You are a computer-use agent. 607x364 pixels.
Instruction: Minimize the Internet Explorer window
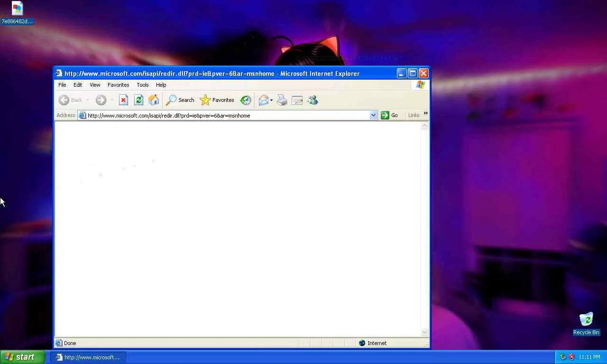coord(402,73)
